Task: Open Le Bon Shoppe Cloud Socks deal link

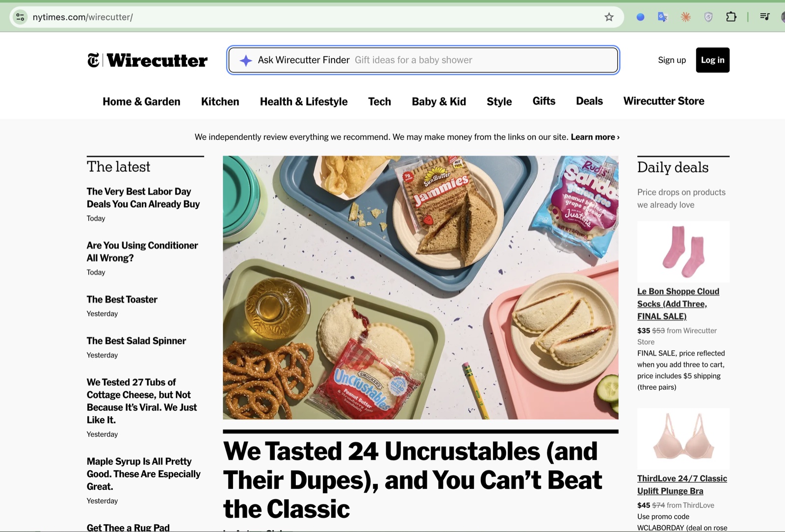Action: [678, 304]
